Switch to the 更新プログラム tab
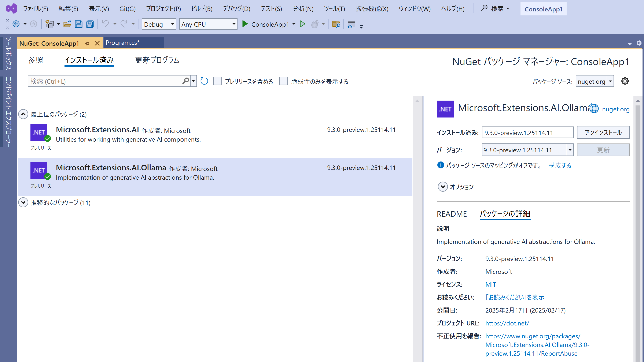 157,60
